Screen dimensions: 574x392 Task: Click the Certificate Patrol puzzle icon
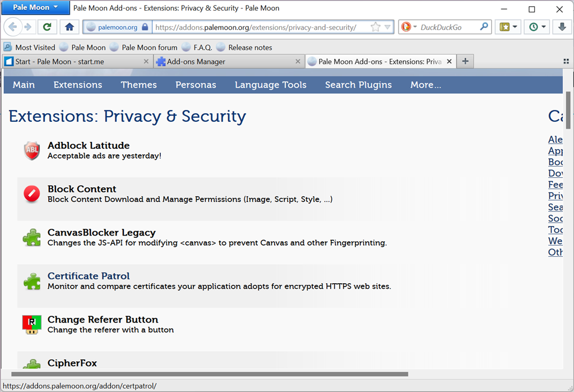pos(32,281)
